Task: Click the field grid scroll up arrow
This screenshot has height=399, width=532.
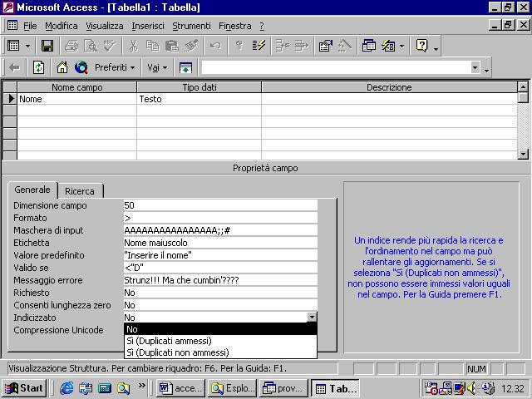Action: point(523,86)
